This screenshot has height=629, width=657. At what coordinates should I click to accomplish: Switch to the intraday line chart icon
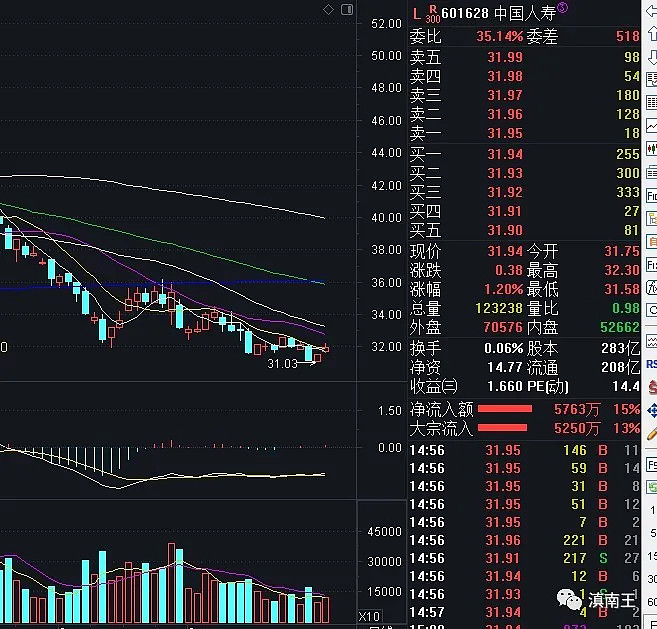[x=652, y=125]
